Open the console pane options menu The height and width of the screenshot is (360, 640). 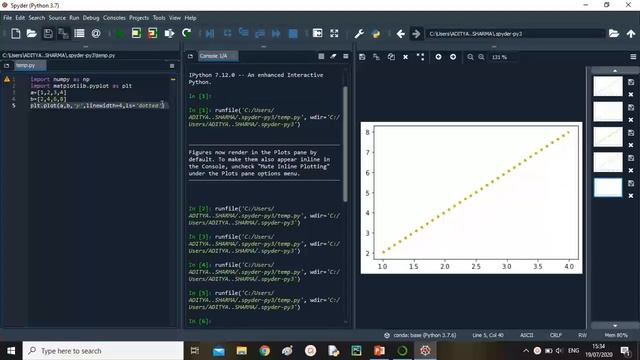click(346, 56)
